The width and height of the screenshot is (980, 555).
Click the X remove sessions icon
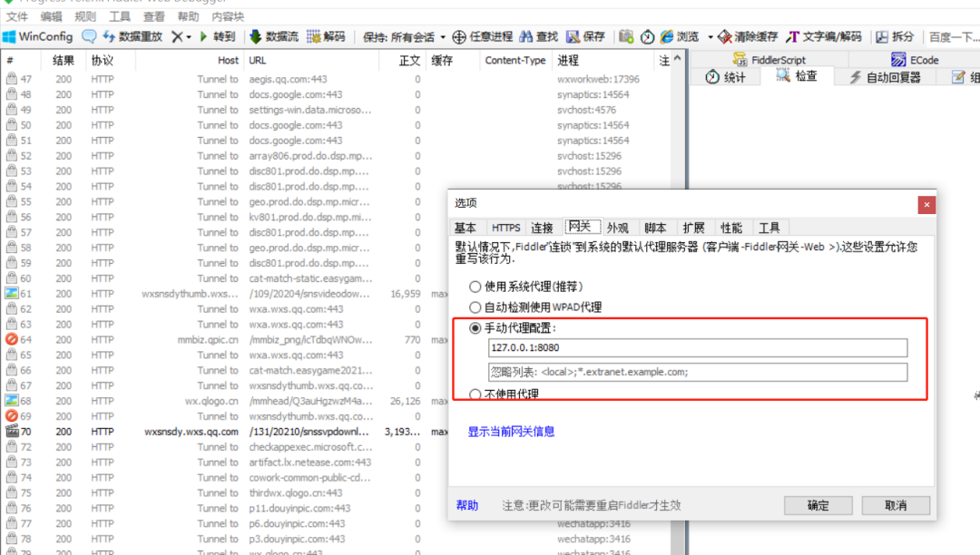(178, 37)
